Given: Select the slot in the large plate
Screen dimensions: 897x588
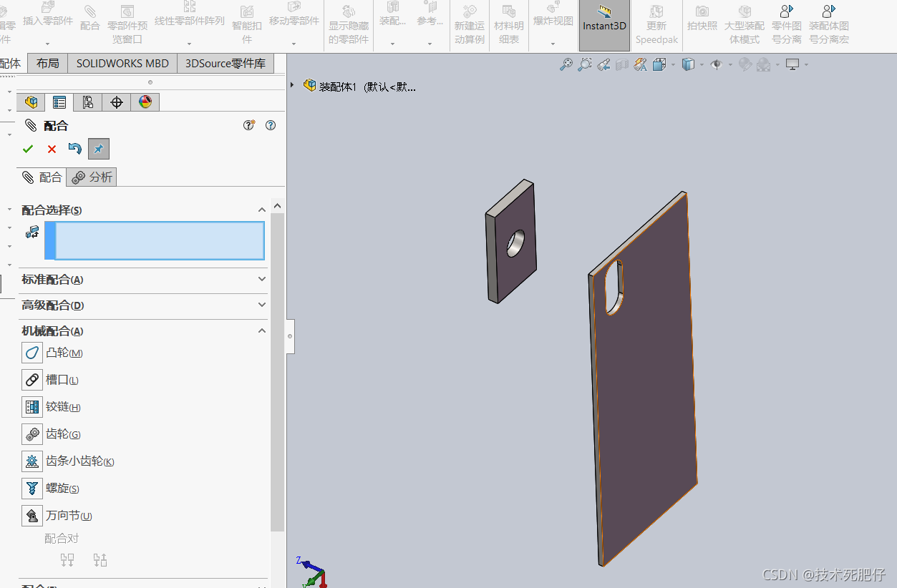Looking at the screenshot, I should [x=615, y=288].
